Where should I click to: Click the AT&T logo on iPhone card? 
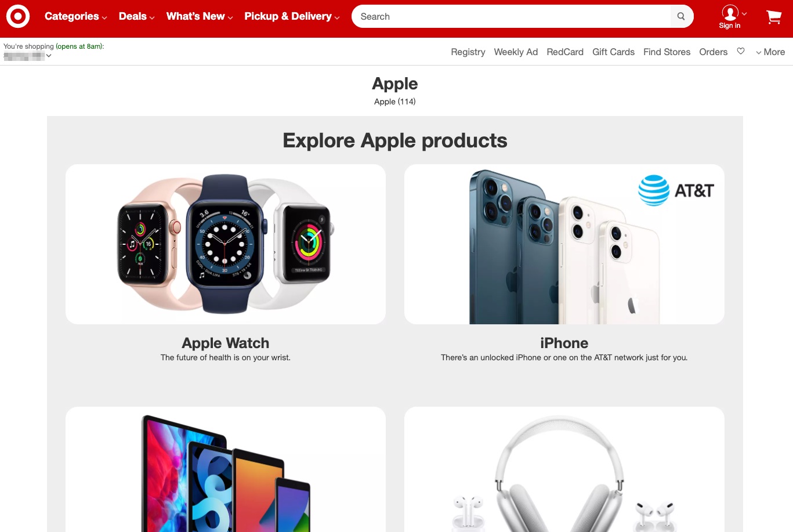[x=676, y=190]
